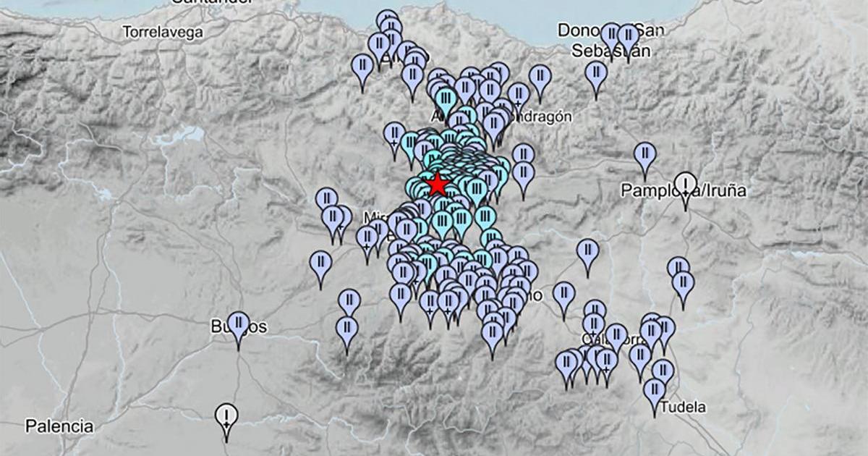This screenshot has height=456, width=868.
Task: Click the Palencia city label
Action: pyautogui.click(x=59, y=426)
